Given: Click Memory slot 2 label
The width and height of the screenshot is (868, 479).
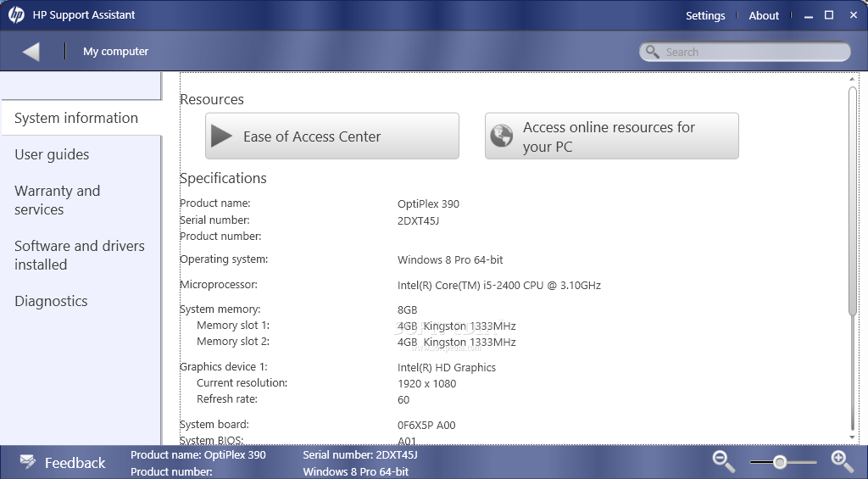Looking at the screenshot, I should coord(233,341).
